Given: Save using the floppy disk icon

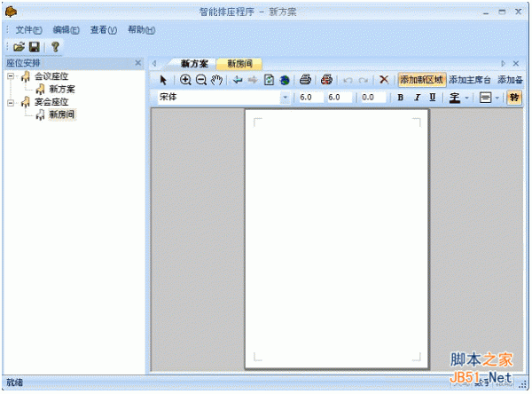Looking at the screenshot, I should pyautogui.click(x=35, y=46).
